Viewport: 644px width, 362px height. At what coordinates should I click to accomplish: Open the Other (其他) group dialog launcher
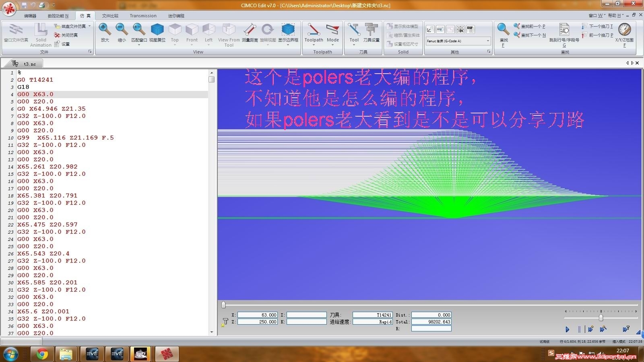click(x=489, y=52)
